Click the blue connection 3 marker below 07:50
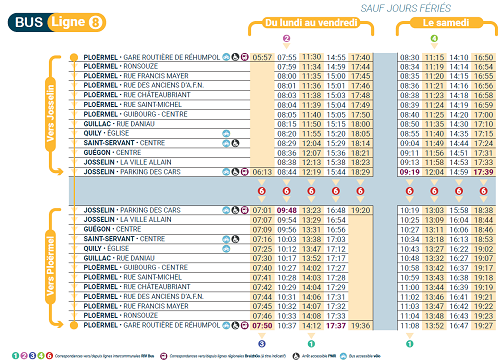The height and width of the screenshot is (362, 500). tap(262, 343)
